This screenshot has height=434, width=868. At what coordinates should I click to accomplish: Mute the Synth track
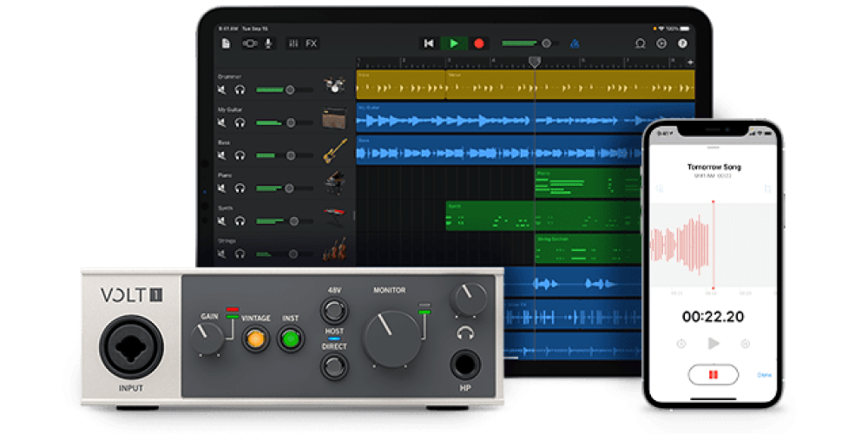coord(222,221)
